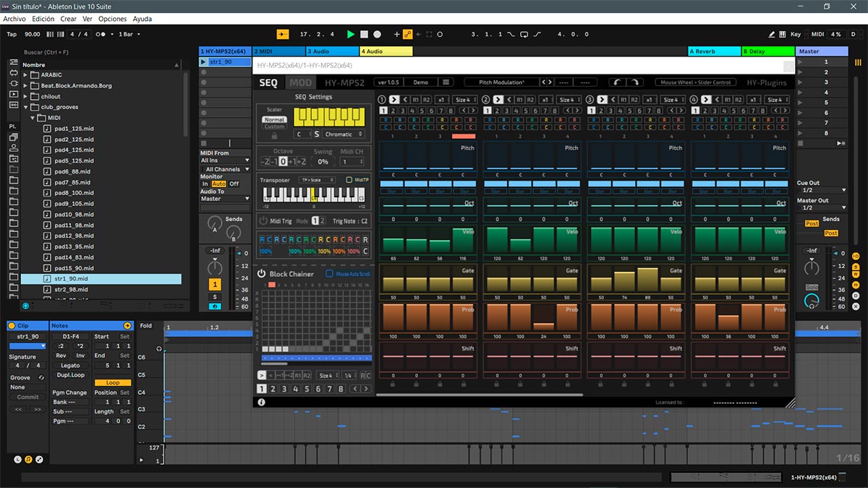The height and width of the screenshot is (488, 868).
Task: Click the piano roll headphone preview icon
Action: pos(158,348)
